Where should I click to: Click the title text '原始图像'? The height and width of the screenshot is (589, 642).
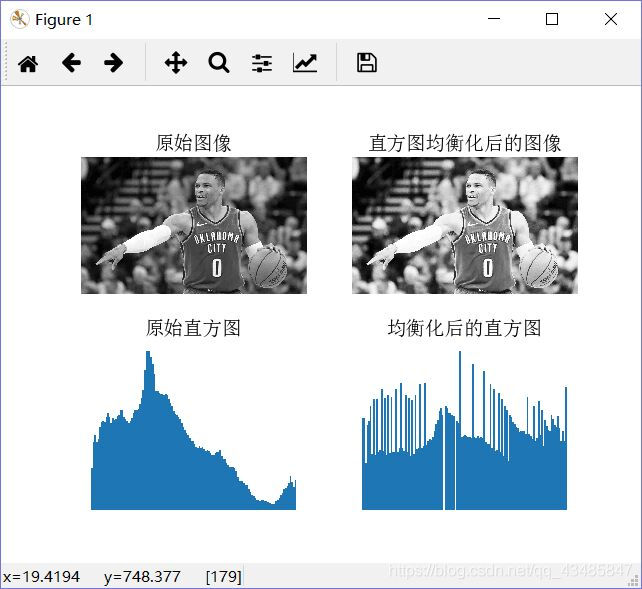pos(194,143)
